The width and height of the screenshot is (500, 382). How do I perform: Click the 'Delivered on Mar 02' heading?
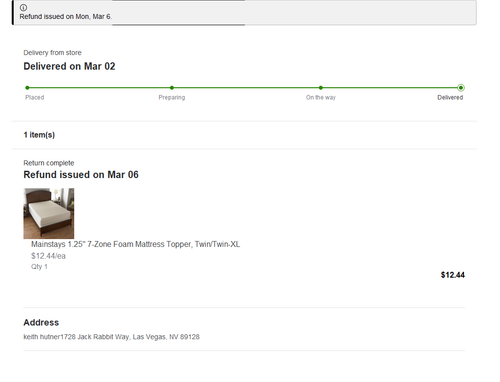(x=69, y=66)
